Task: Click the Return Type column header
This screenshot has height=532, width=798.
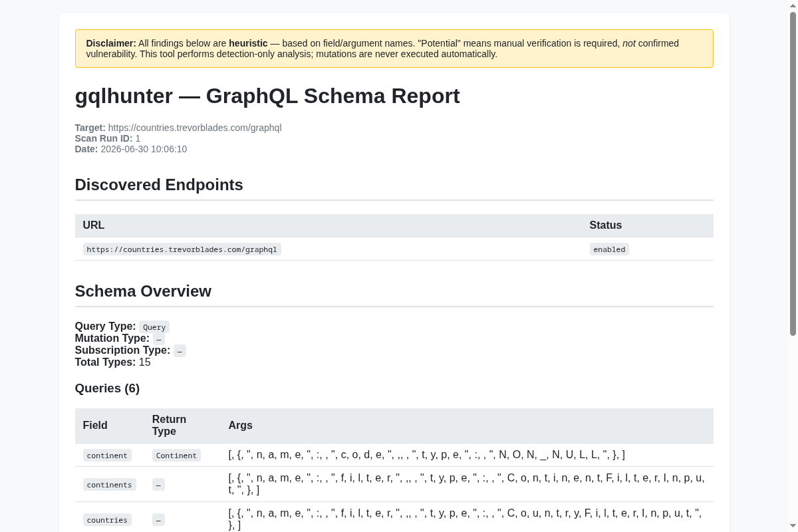Action: click(170, 426)
